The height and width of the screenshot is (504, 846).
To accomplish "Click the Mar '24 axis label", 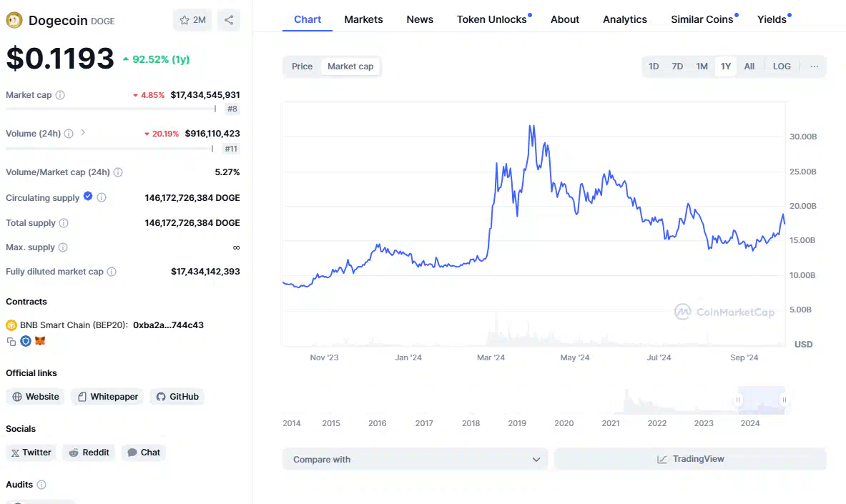I will coord(491,357).
